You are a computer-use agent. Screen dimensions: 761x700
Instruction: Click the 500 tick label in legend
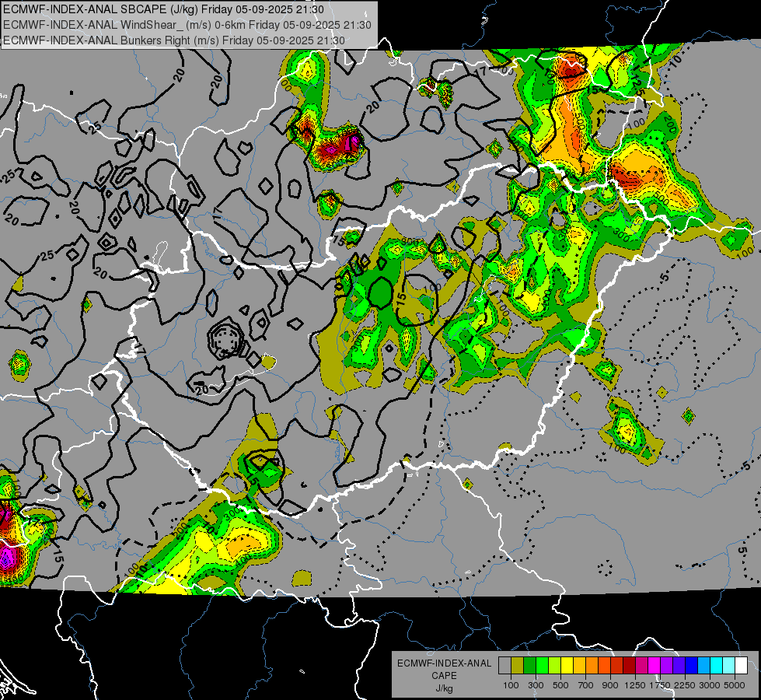[x=560, y=685]
